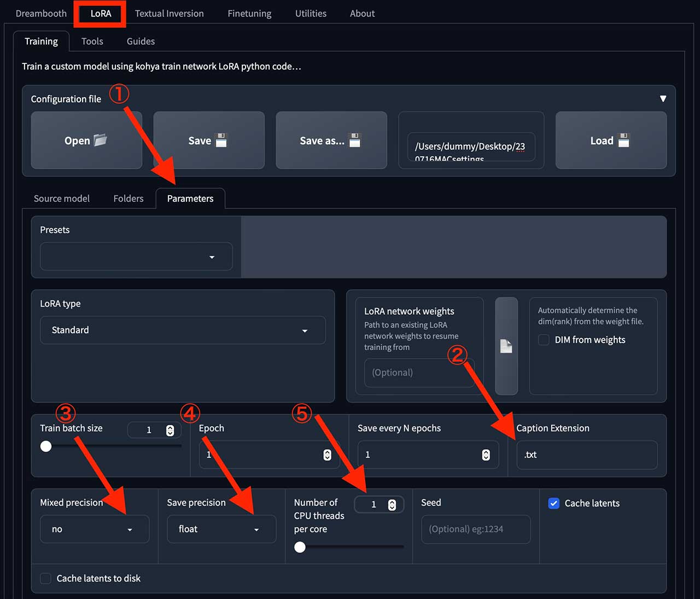Click the Train batch size number stepper
This screenshot has width=700, height=599.
[x=170, y=430]
